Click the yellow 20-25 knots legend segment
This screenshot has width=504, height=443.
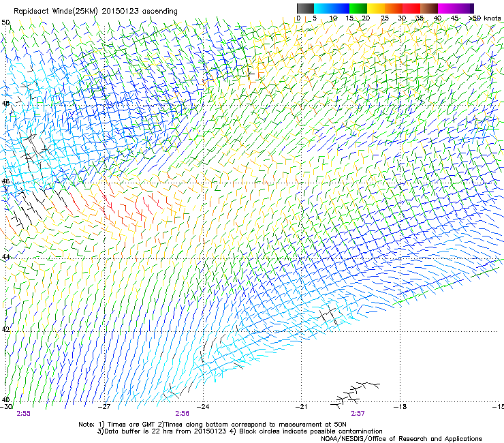[376, 8]
